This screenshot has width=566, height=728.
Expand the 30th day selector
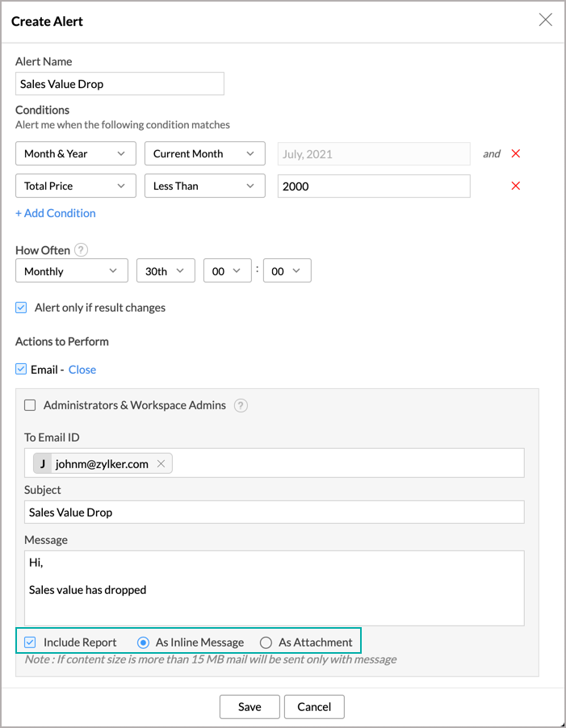(x=166, y=271)
